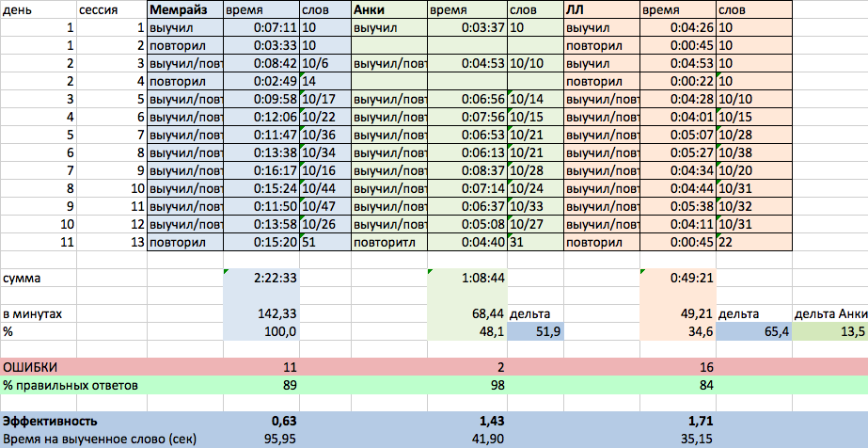This screenshot has width=868, height=448.
Task: Click the words cell '10/17'
Action: point(325,99)
